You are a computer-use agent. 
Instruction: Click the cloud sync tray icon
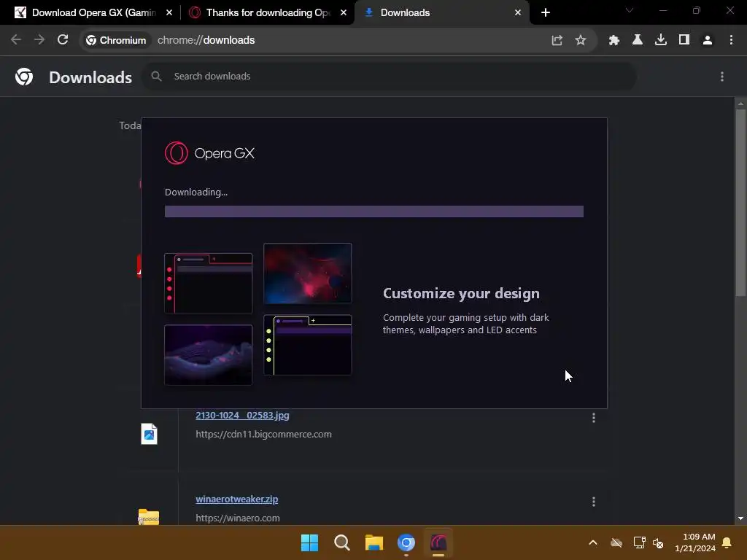coord(616,542)
